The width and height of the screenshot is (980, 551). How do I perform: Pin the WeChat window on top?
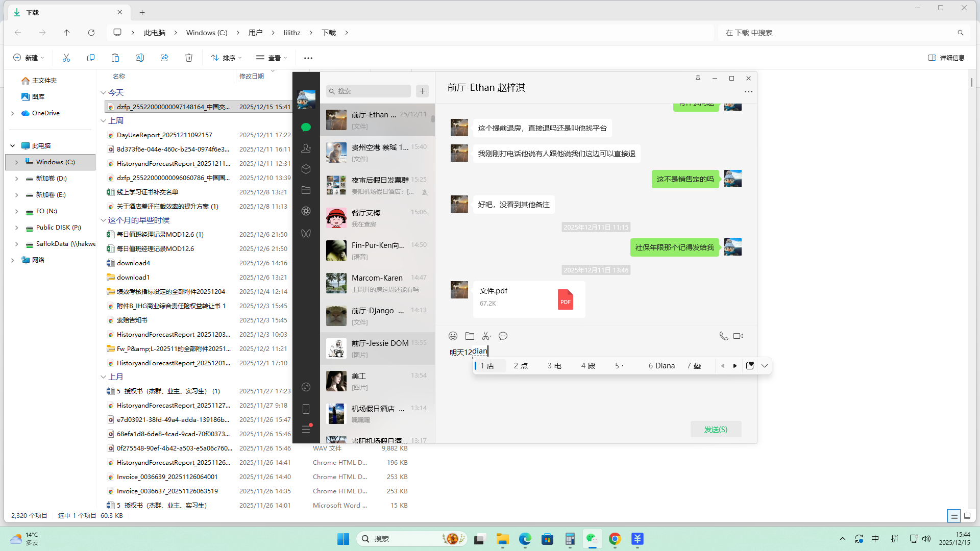698,78
